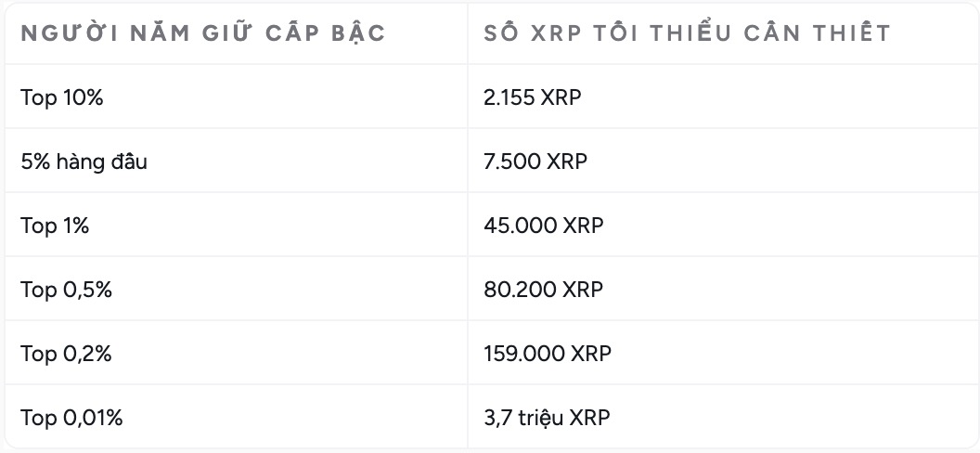The height and width of the screenshot is (453, 980).
Task: Select the 'Top 0,2%' row label
Action: (x=66, y=354)
